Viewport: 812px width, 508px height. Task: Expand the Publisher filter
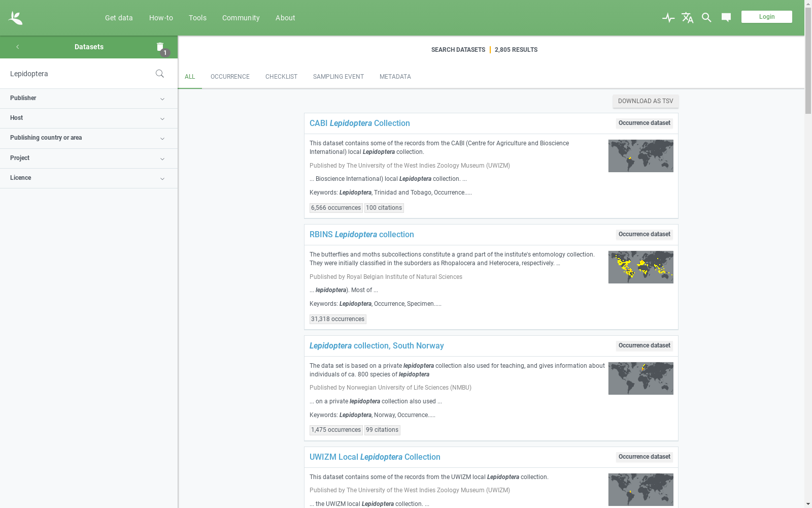pyautogui.click(x=89, y=99)
